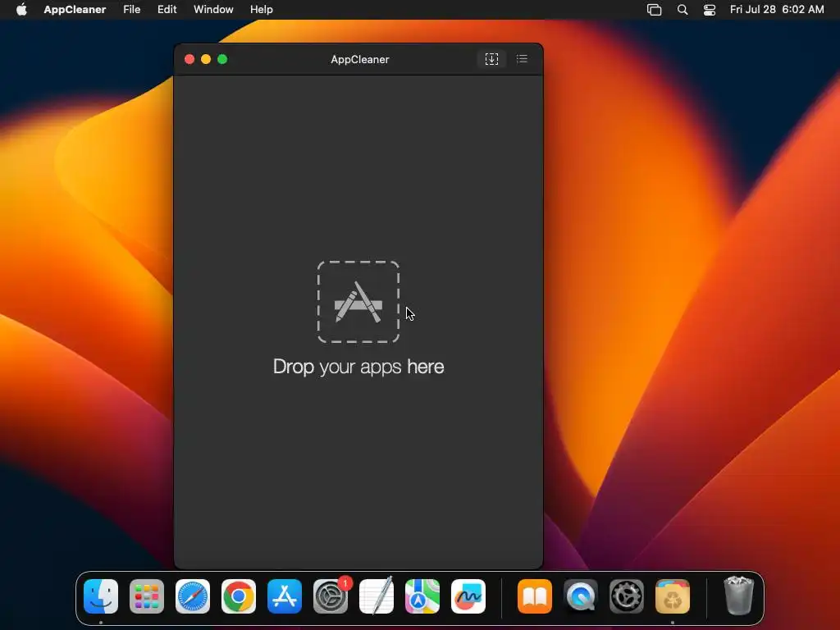This screenshot has height=630, width=840.
Task: Open the App Store from the Dock
Action: click(285, 596)
